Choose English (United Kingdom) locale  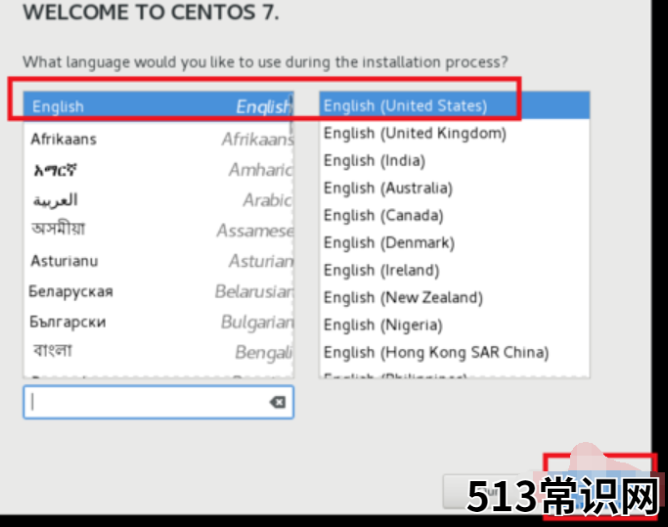[x=455, y=133]
